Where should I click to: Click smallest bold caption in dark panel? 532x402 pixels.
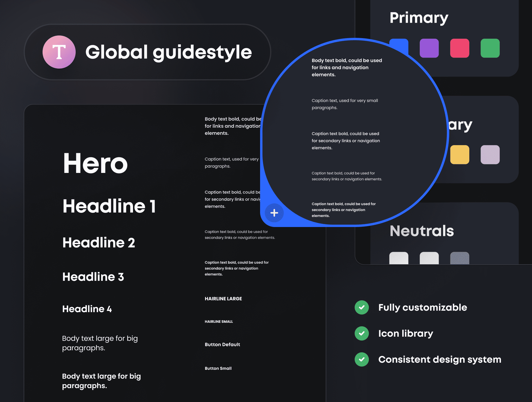[236, 268]
